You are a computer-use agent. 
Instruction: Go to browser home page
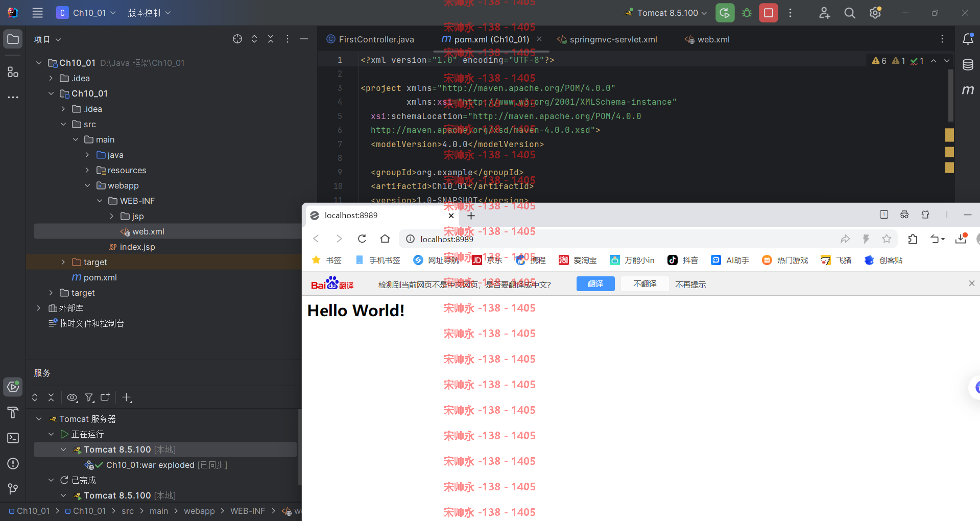click(385, 239)
